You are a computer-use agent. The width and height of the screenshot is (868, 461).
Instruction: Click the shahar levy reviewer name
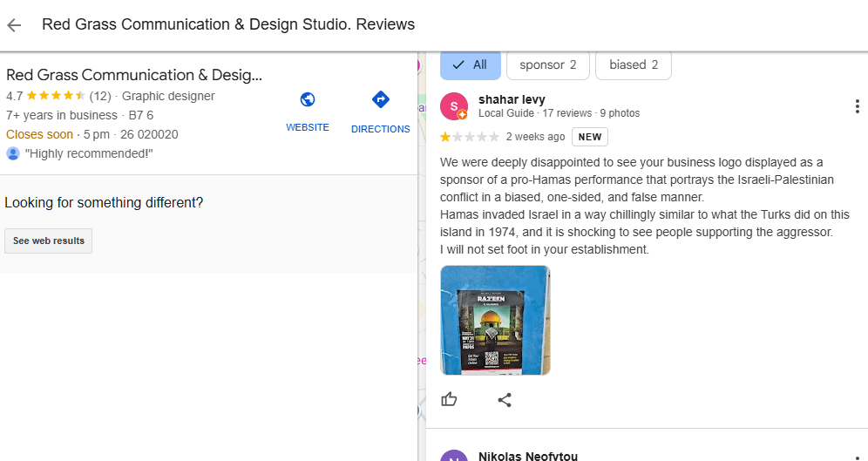click(512, 99)
